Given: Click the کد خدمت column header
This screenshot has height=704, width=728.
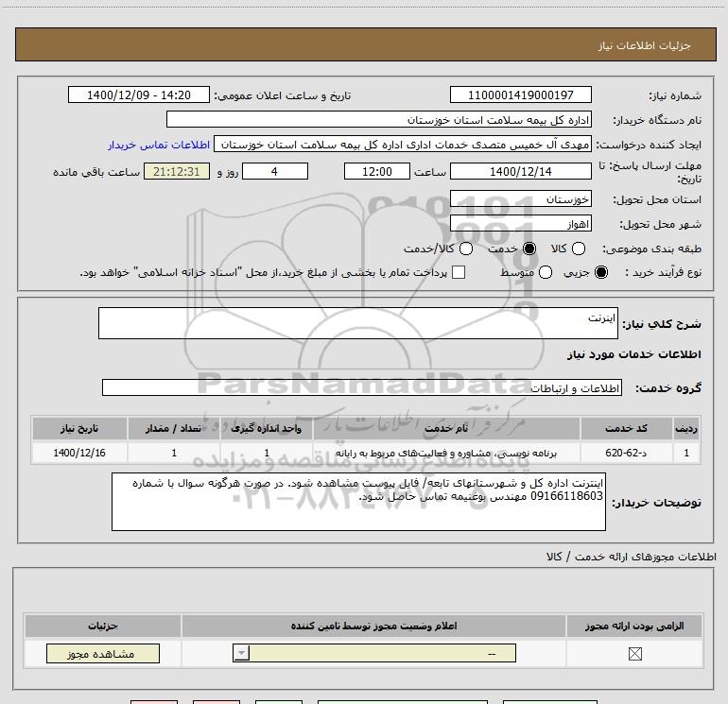Looking at the screenshot, I should 626,428.
